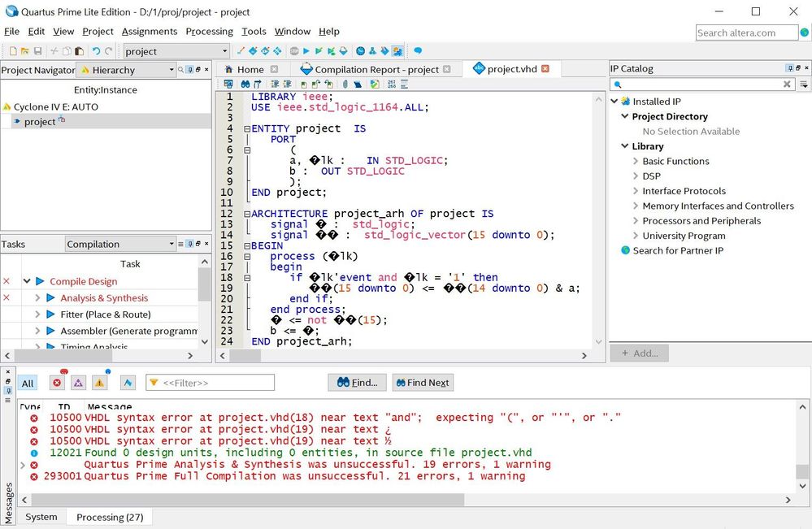Viewport: 812px width, 529px height.
Task: Toggle the warning messages filter
Action: [99, 383]
